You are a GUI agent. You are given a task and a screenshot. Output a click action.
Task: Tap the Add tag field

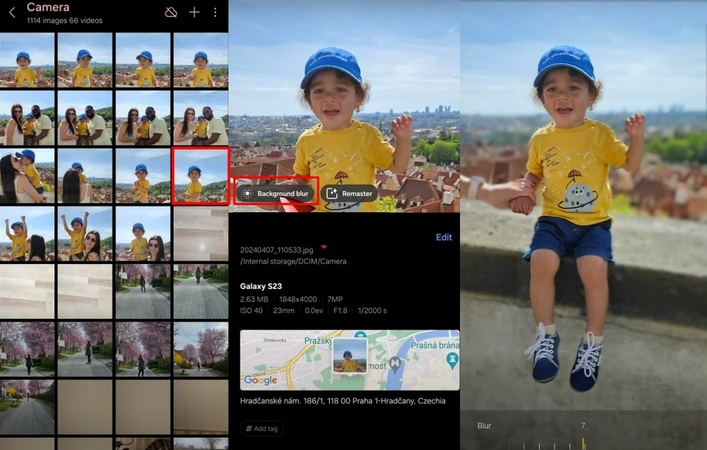pyautogui.click(x=261, y=428)
